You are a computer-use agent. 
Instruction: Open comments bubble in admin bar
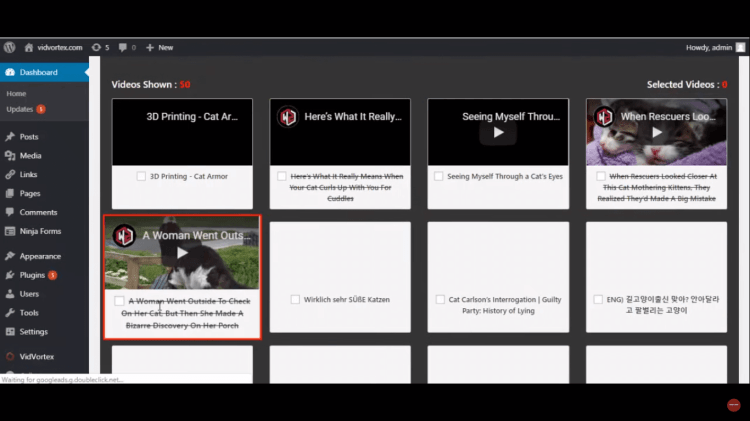pyautogui.click(x=127, y=47)
